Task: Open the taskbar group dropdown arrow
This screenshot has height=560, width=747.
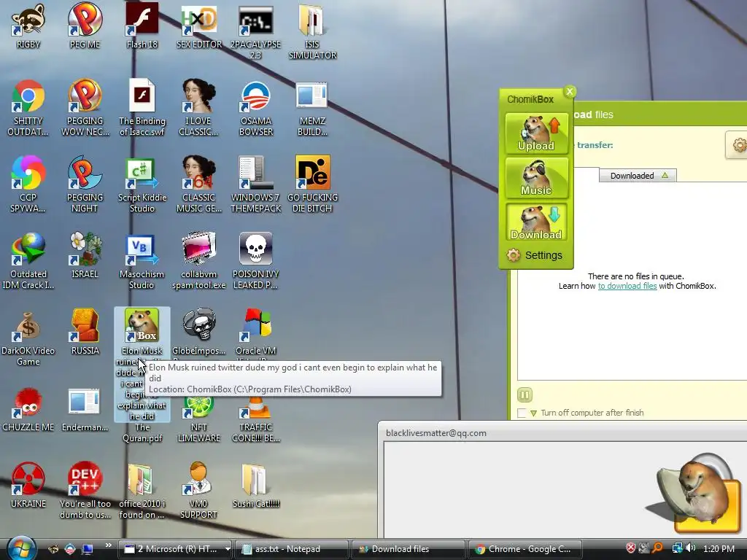Action: pyautogui.click(x=228, y=549)
